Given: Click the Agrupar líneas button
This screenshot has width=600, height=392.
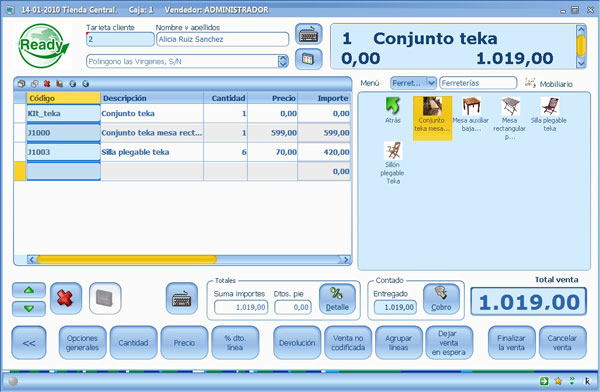Looking at the screenshot, I should [x=399, y=343].
